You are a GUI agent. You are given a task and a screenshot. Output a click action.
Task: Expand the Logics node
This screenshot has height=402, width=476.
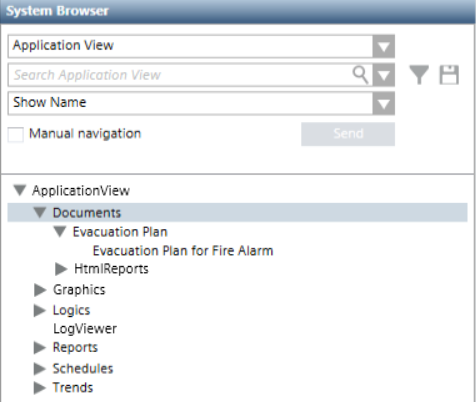(40, 311)
